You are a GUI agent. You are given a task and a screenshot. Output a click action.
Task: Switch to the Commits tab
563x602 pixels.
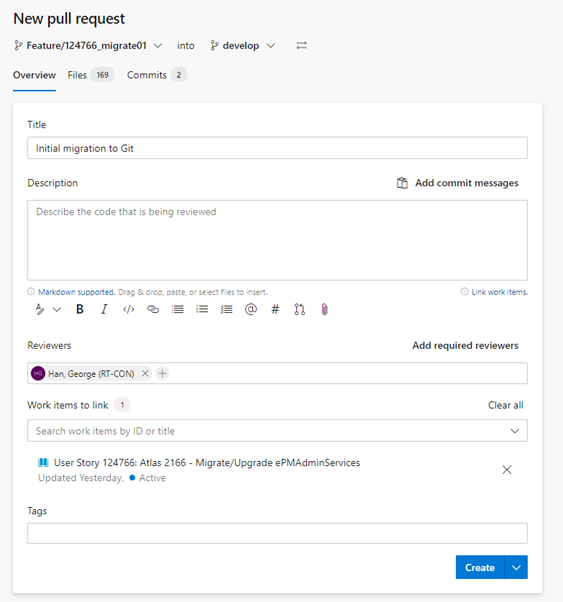(157, 75)
